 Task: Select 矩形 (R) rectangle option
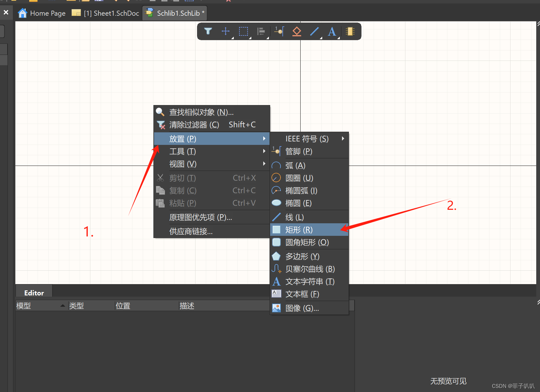[309, 230]
